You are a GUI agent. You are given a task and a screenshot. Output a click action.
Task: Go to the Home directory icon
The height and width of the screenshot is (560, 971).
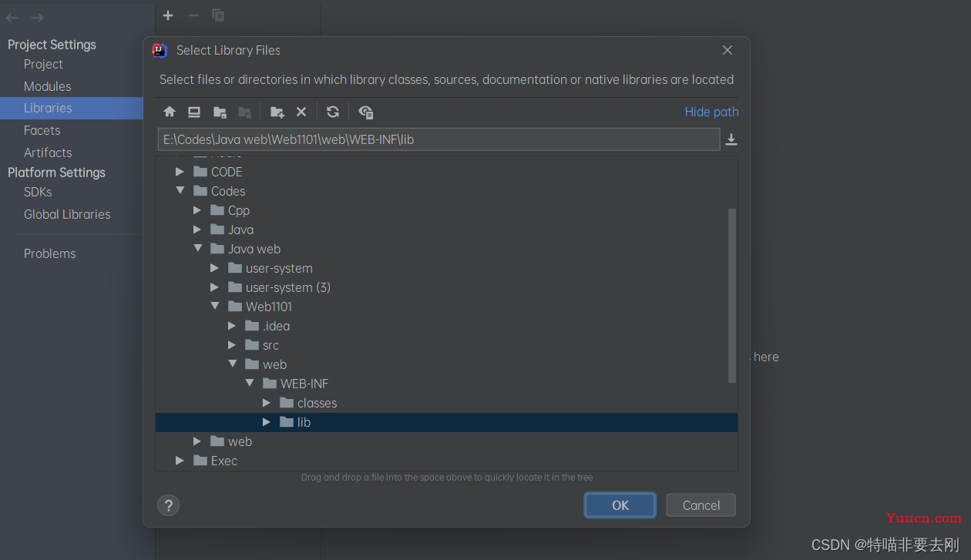tap(170, 112)
